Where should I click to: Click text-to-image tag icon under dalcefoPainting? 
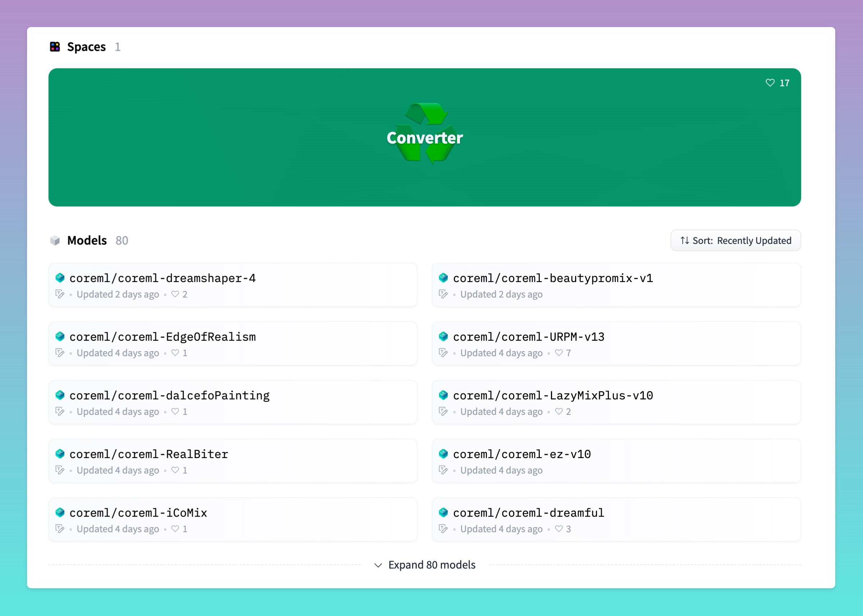tap(60, 411)
